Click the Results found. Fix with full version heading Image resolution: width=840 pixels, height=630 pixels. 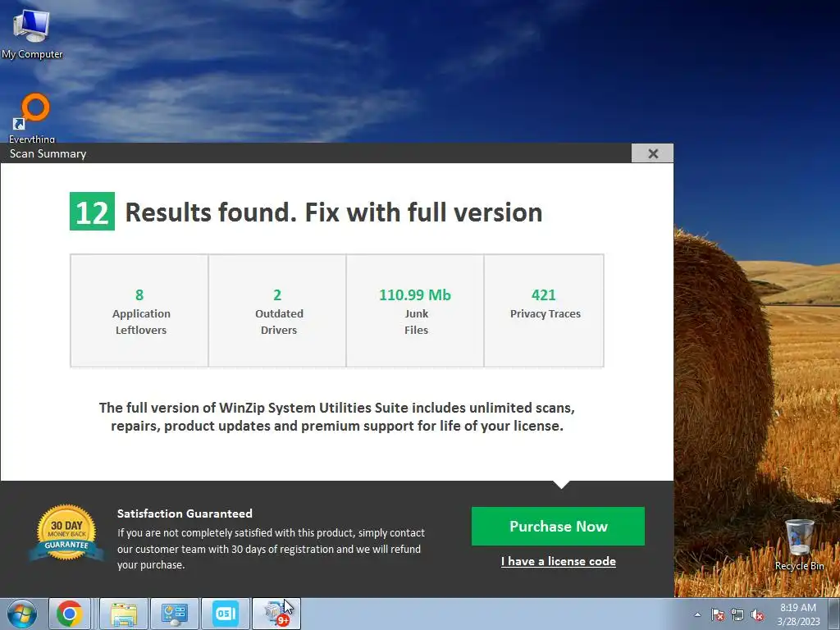(334, 212)
